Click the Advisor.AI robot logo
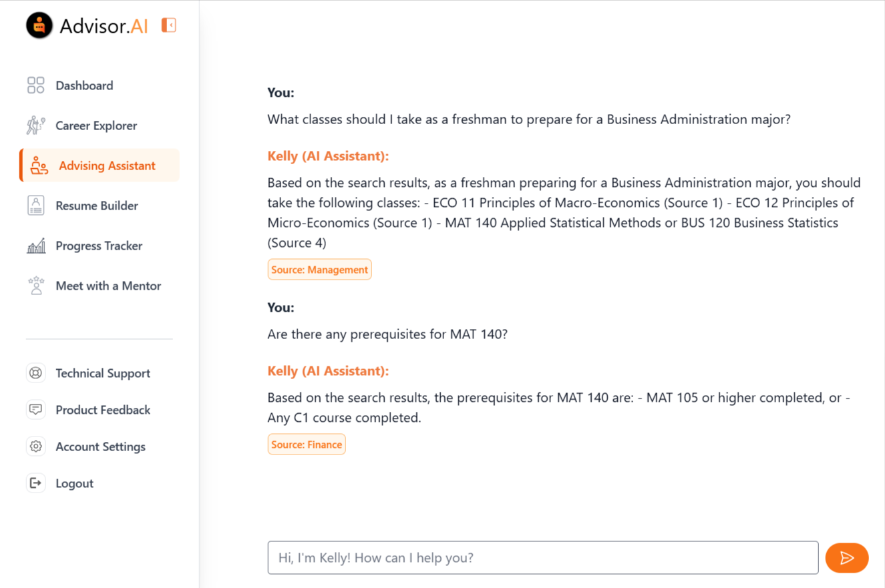 39,25
